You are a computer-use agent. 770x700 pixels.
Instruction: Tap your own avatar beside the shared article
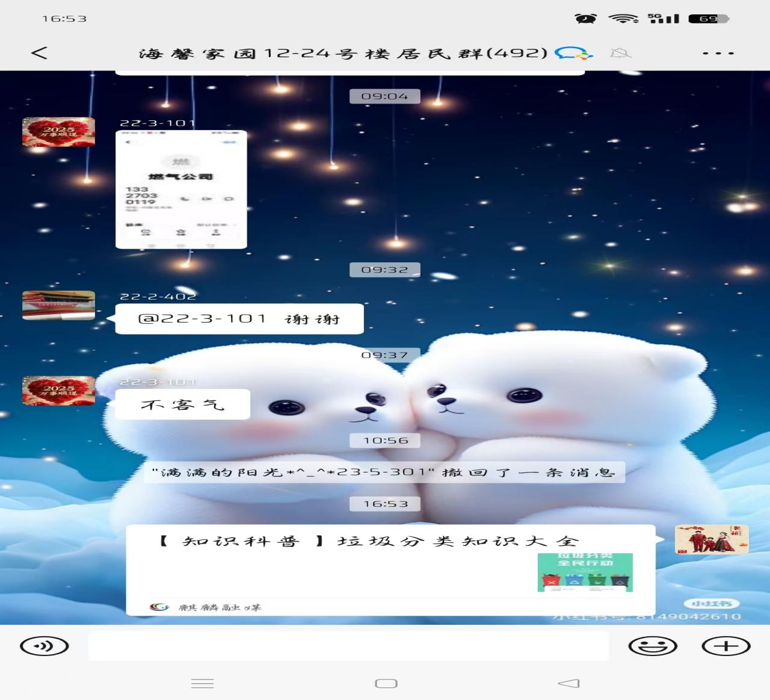(x=712, y=539)
